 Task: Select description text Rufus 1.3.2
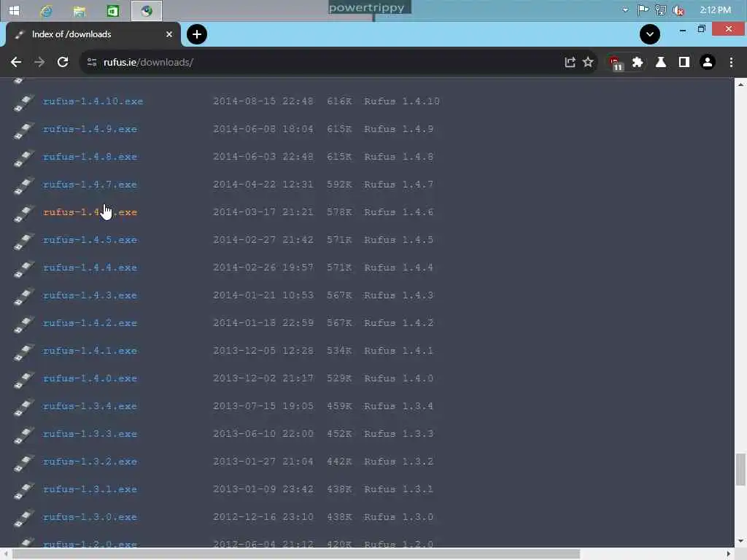point(399,462)
